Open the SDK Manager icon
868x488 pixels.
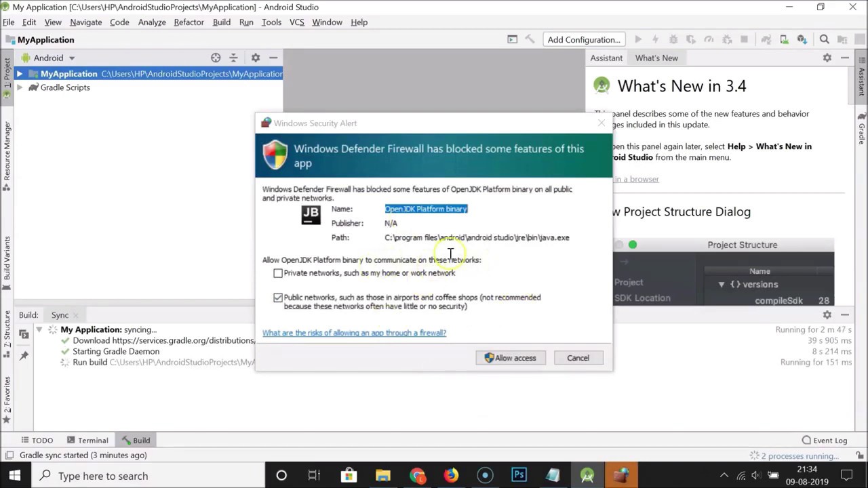[802, 39]
